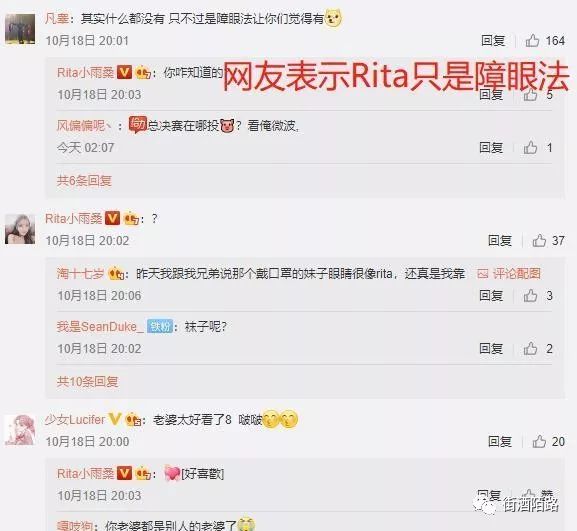577x531 pixels.
Task: Reply to 凡塞's comment via 回复
Action: coord(493,40)
